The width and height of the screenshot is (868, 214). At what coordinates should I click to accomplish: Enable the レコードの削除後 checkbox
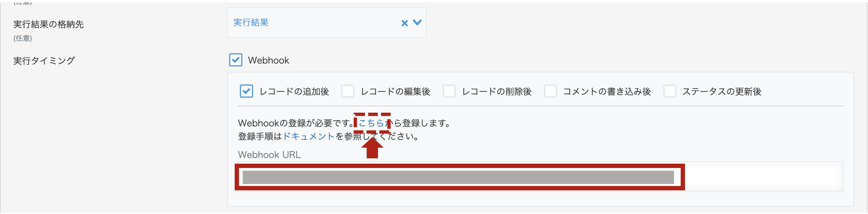(449, 91)
